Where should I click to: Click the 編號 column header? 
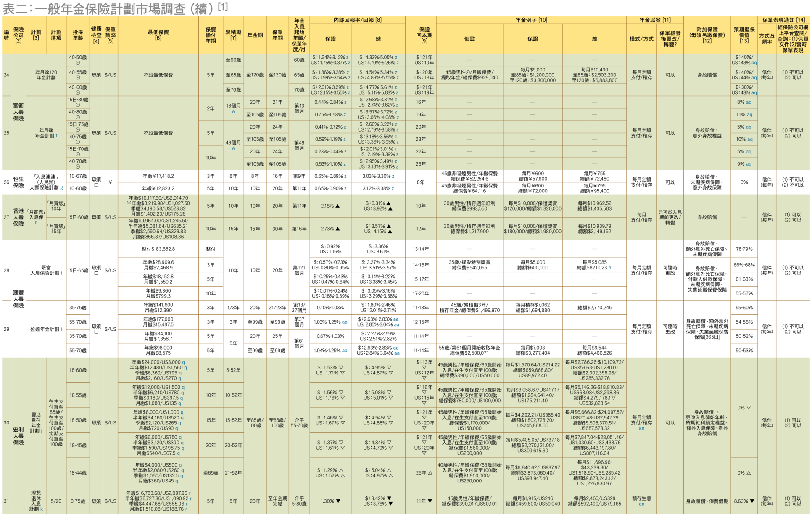click(6, 35)
